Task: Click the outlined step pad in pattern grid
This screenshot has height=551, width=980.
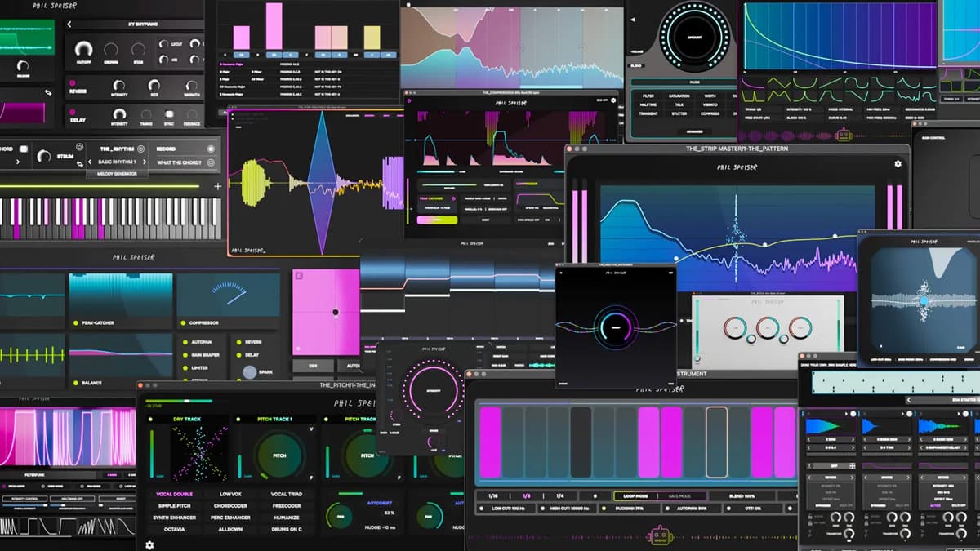Action: point(716,442)
